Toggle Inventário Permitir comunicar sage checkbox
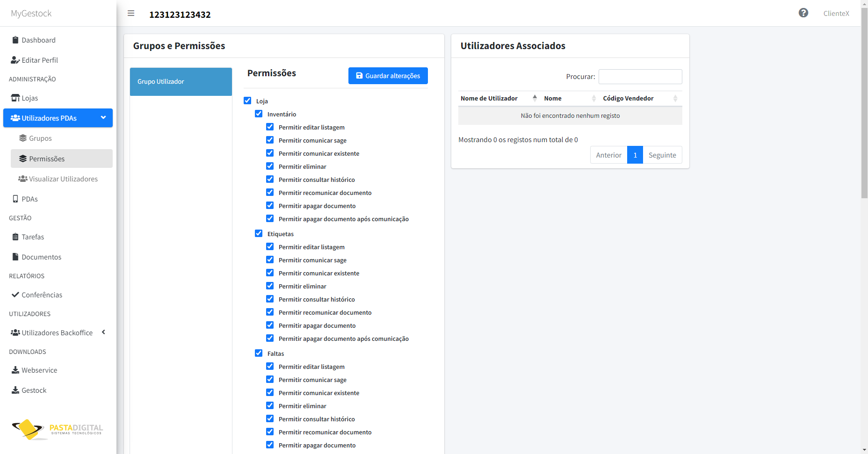Image resolution: width=868 pixels, height=454 pixels. point(270,140)
